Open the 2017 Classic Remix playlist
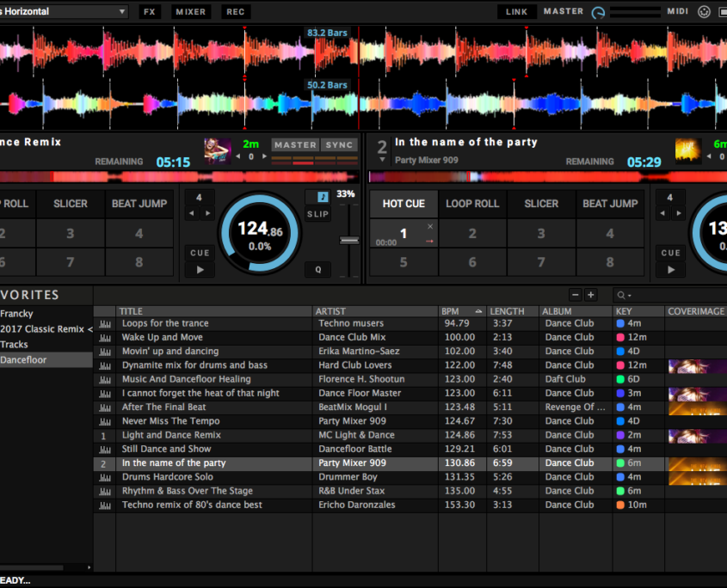The image size is (727, 588). (x=46, y=329)
